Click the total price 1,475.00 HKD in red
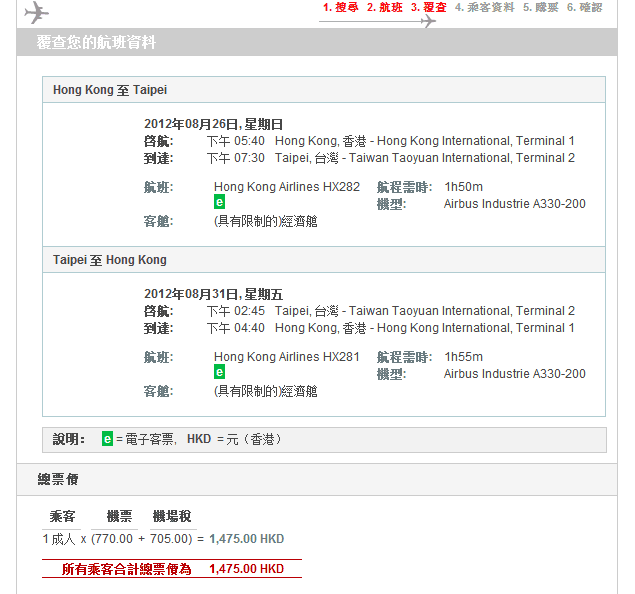635x594 pixels. click(x=246, y=569)
